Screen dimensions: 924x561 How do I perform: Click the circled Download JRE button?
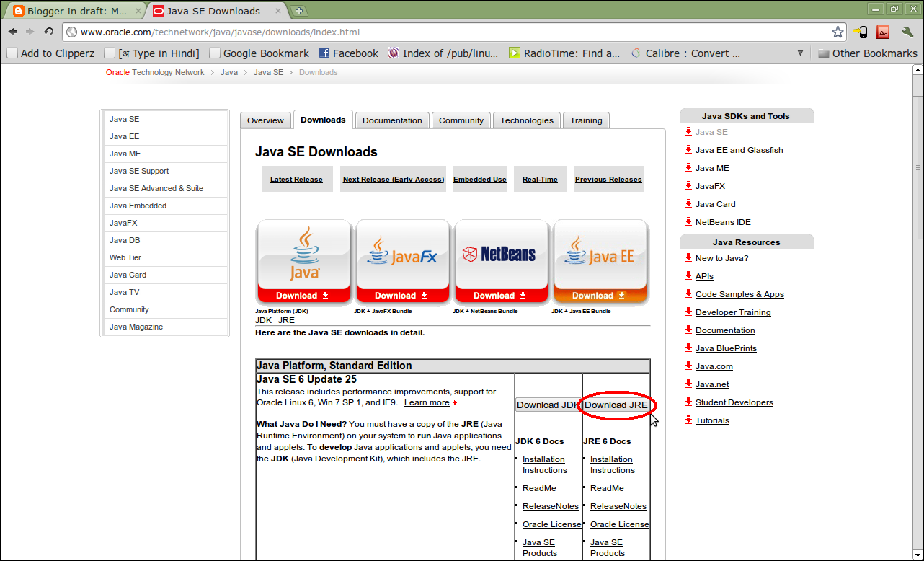[616, 405]
